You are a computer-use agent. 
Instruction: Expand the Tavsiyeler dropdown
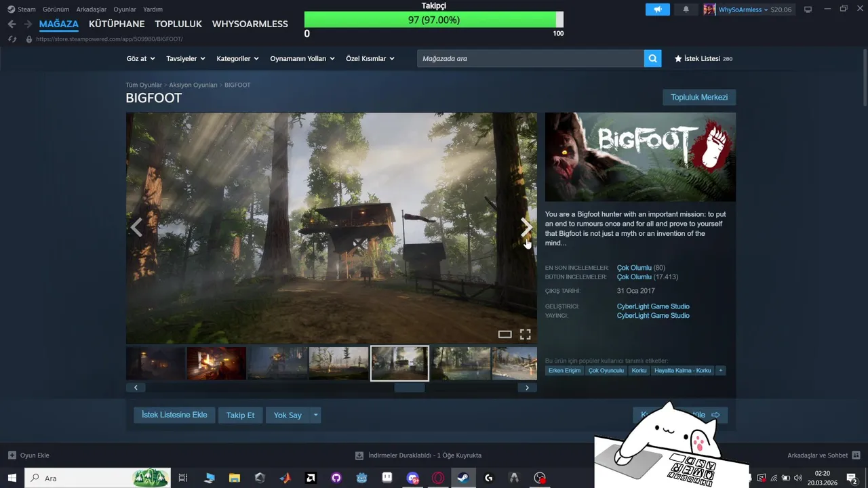coord(186,59)
